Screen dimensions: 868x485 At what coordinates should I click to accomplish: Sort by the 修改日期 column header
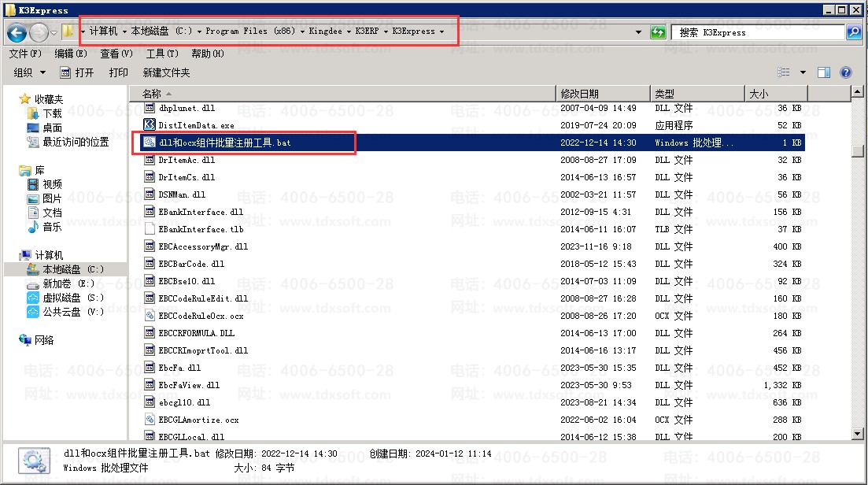pyautogui.click(x=602, y=94)
